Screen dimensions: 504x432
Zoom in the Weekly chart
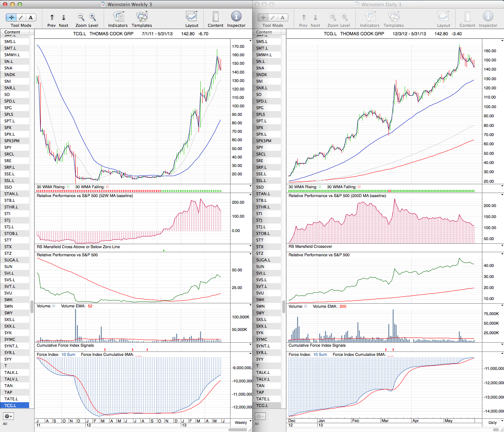(93, 17)
